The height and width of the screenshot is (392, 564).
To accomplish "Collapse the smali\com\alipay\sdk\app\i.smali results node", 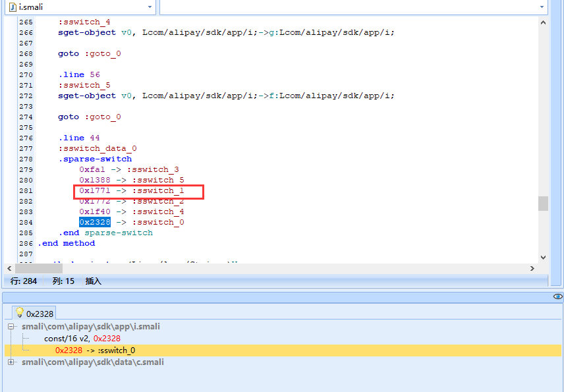I will coord(11,327).
